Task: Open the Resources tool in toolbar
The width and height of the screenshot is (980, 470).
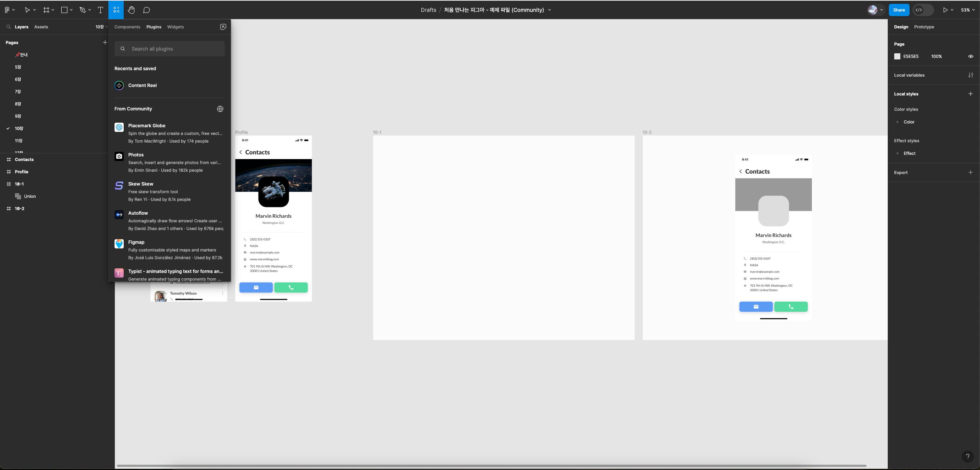Action: tap(116, 10)
